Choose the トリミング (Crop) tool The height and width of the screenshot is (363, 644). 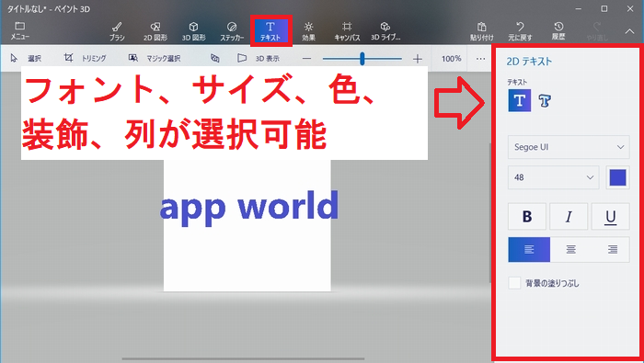pyautogui.click(x=85, y=58)
